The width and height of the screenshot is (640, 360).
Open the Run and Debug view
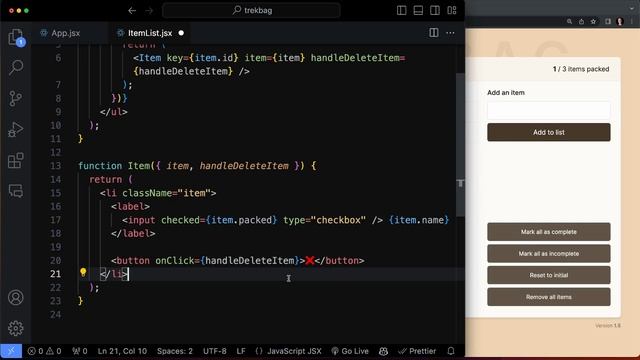[x=16, y=130]
